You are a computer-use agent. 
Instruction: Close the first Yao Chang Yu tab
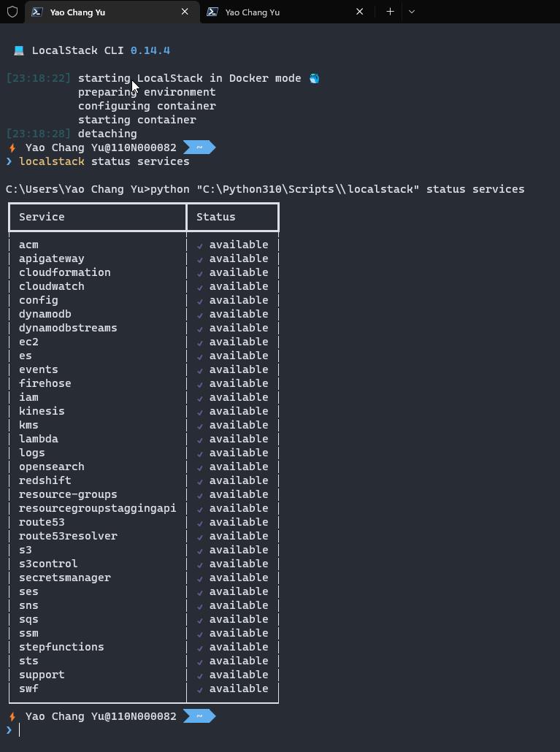click(185, 12)
